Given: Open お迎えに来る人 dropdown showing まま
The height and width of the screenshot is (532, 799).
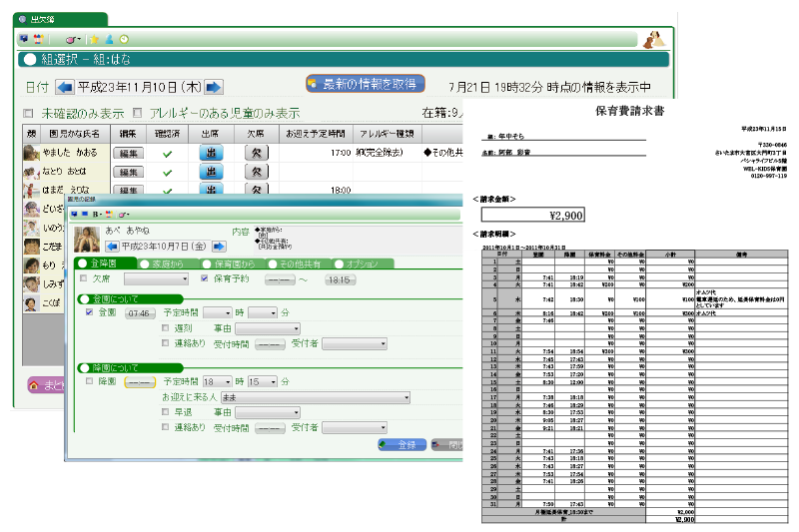Looking at the screenshot, I should point(316,397).
